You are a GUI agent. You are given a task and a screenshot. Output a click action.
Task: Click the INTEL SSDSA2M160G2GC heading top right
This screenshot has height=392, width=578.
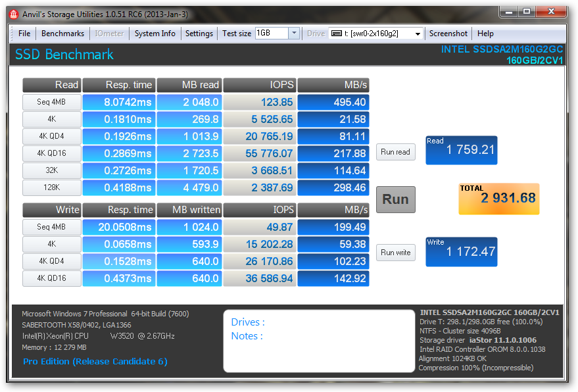click(x=502, y=49)
